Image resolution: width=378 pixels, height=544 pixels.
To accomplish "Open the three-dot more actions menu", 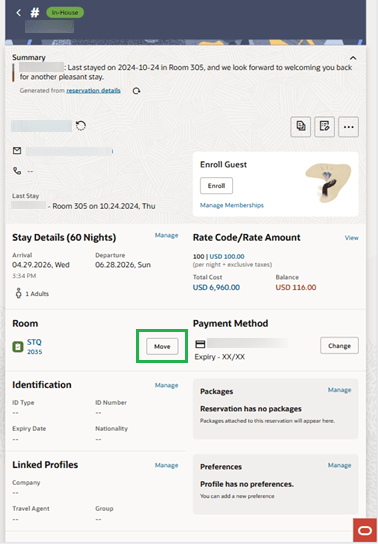I will point(348,127).
